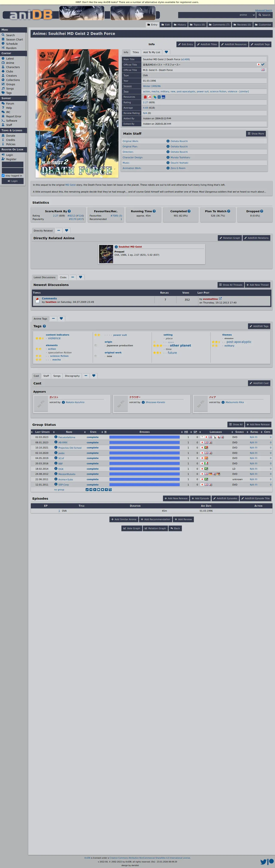Viewport: 275px width, 868px height.
Task: Open the History page tab
Action: [180, 25]
